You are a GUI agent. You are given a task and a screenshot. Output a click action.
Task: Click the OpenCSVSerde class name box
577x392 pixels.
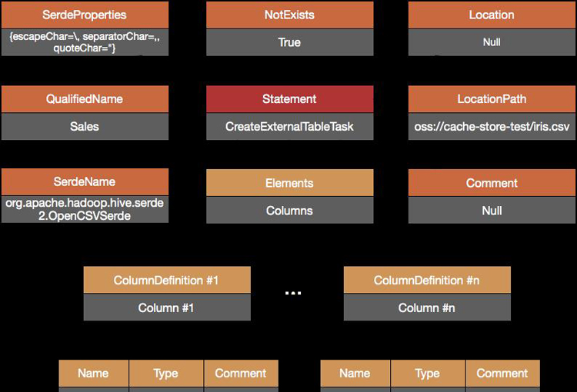click(85, 209)
